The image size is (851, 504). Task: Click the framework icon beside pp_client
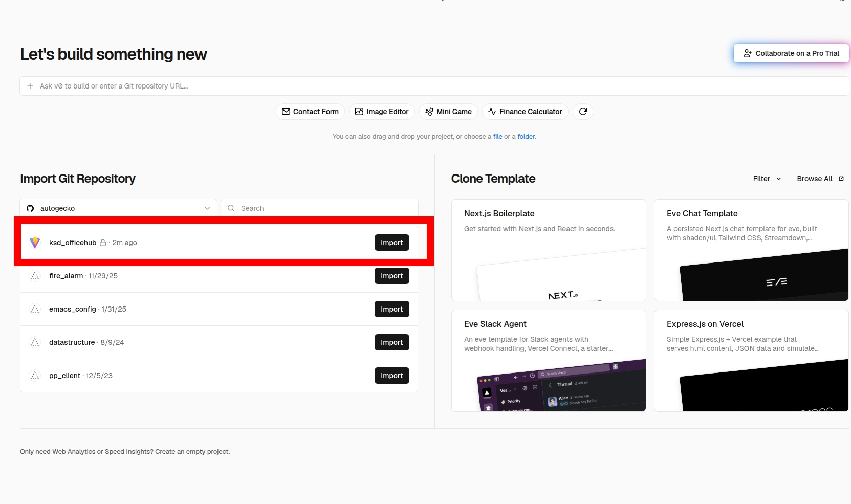point(35,376)
